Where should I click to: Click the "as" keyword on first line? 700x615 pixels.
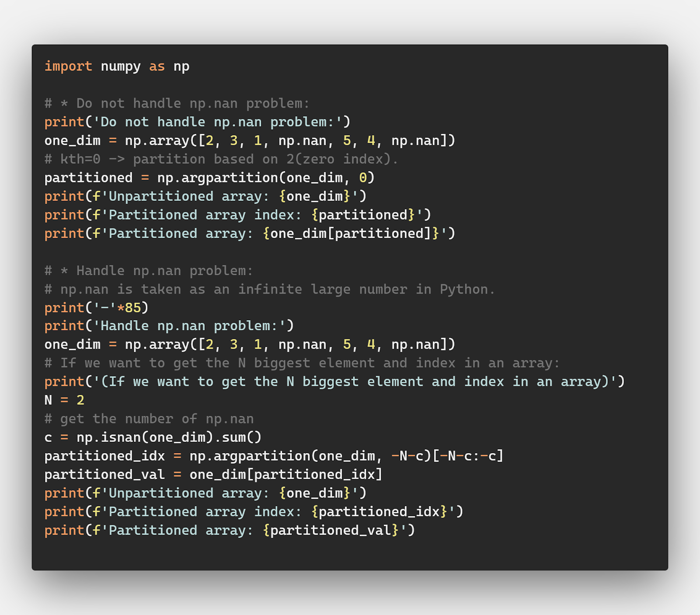coord(157,66)
